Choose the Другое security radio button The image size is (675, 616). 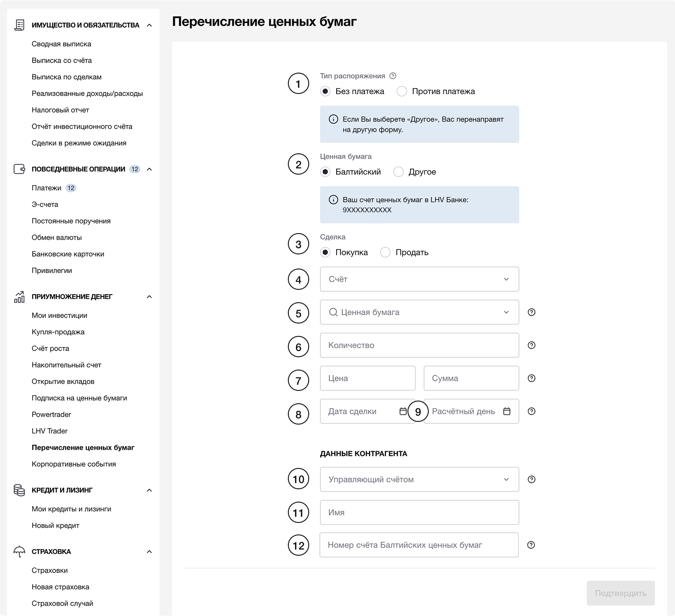(x=399, y=172)
